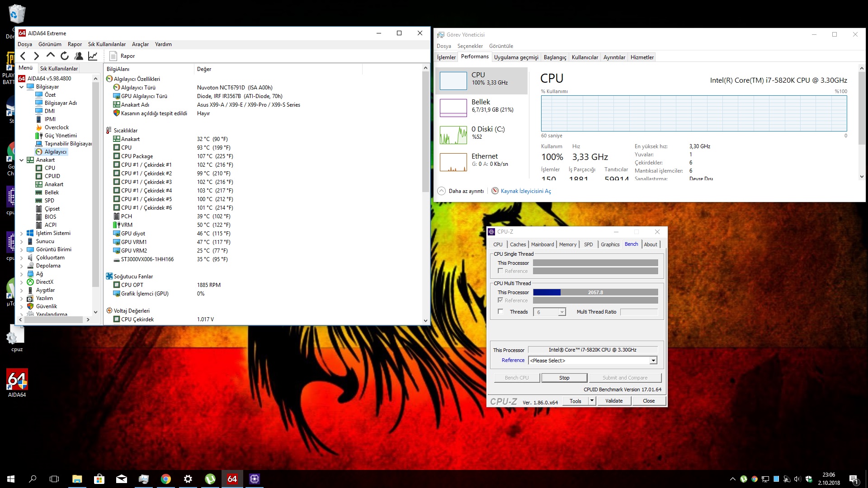This screenshot has height=488, width=868.
Task: Select CPUID under Anakart
Action: [x=52, y=176]
